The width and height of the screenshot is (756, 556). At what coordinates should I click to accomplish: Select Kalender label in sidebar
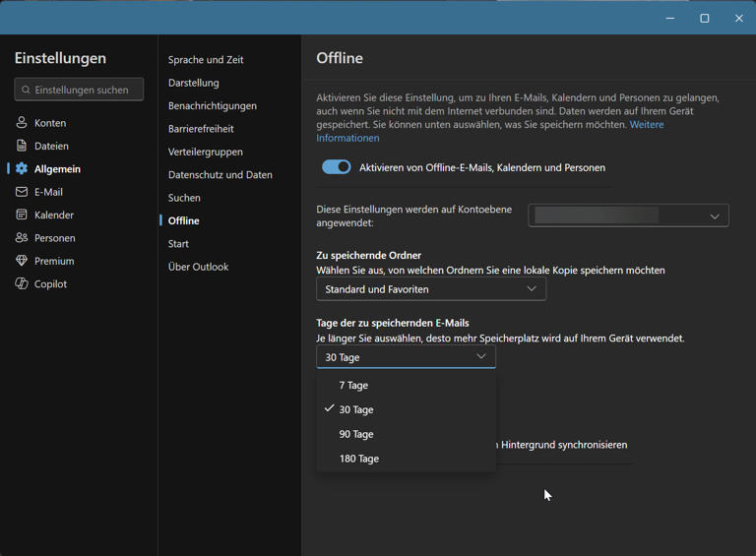[x=54, y=215]
